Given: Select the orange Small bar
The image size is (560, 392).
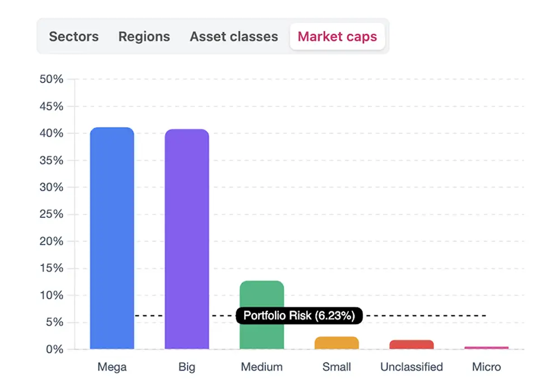Looking at the screenshot, I should click(337, 343).
